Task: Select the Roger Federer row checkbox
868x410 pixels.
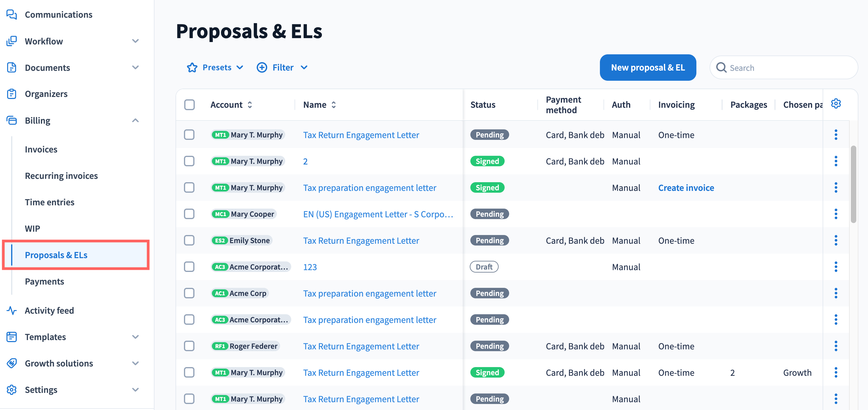Action: click(189, 346)
